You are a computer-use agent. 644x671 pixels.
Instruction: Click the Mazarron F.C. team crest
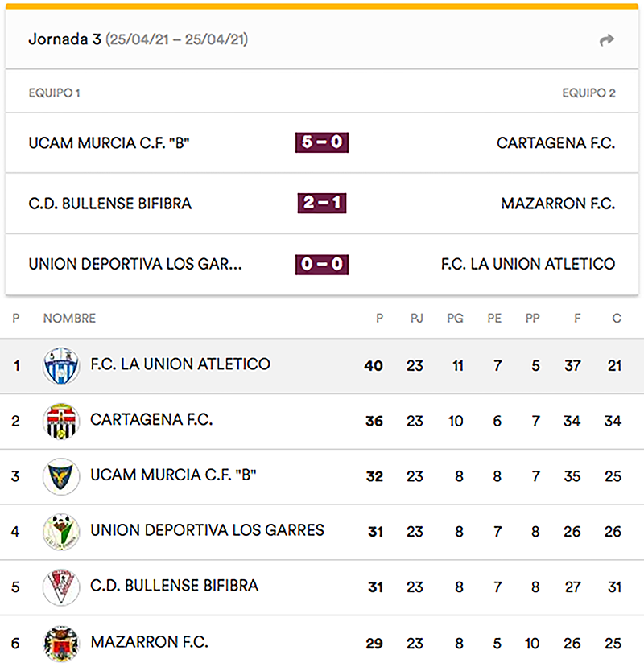61,643
